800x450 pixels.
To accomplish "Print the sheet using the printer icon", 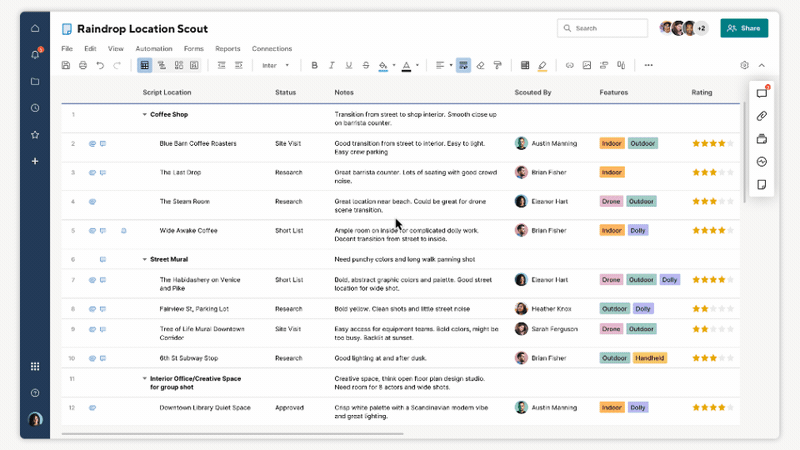I will (83, 65).
